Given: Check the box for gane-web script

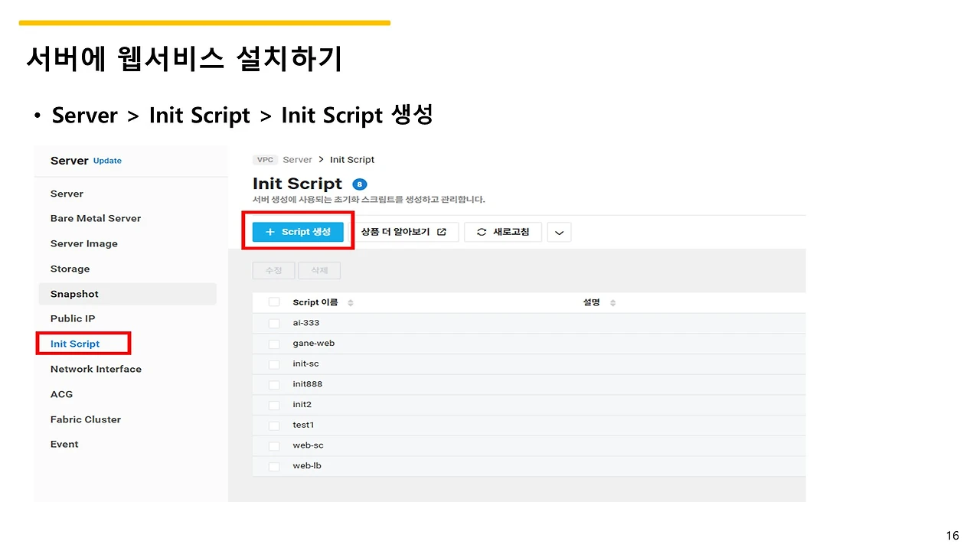Looking at the screenshot, I should pyautogui.click(x=274, y=344).
